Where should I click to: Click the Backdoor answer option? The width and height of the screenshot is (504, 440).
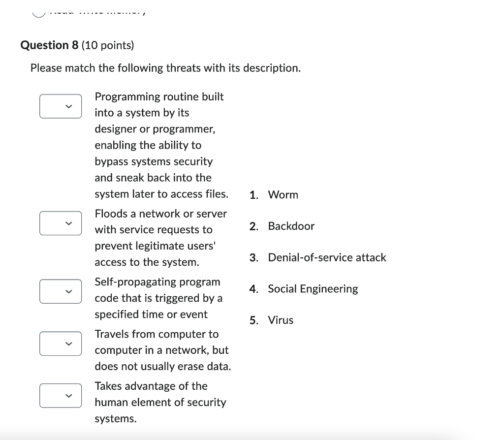pos(290,226)
